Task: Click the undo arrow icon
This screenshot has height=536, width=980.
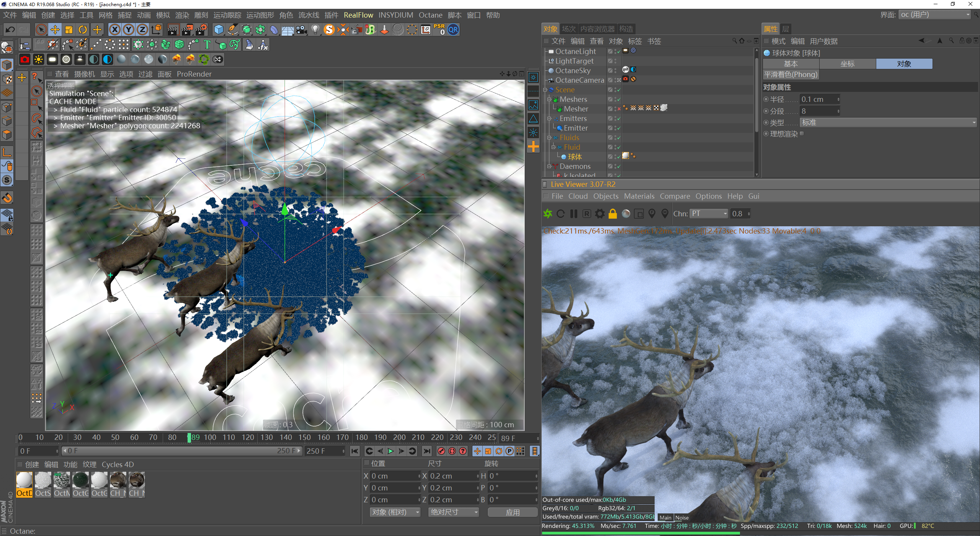Action: [10, 29]
